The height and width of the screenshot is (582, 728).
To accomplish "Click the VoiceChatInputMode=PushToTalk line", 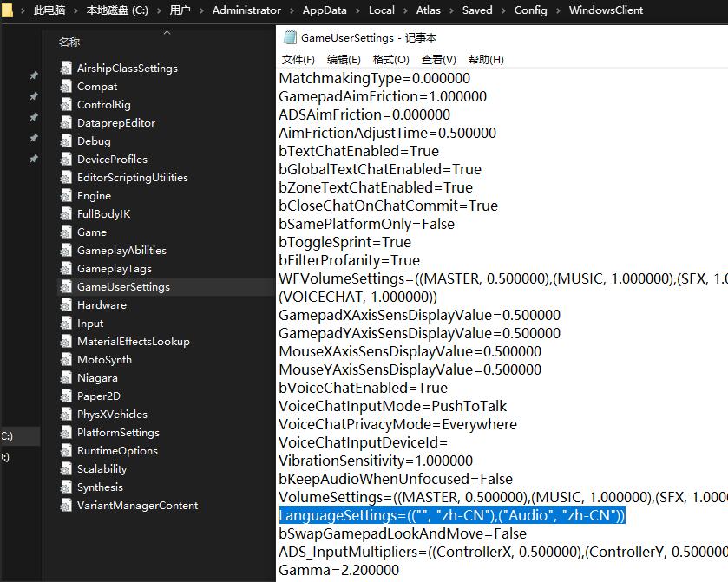I will (393, 406).
